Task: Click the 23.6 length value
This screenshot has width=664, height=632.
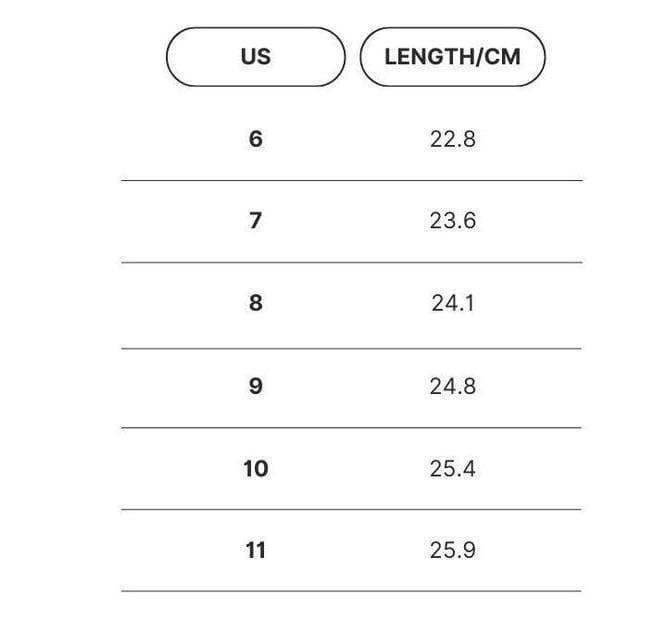Action: pos(453,221)
